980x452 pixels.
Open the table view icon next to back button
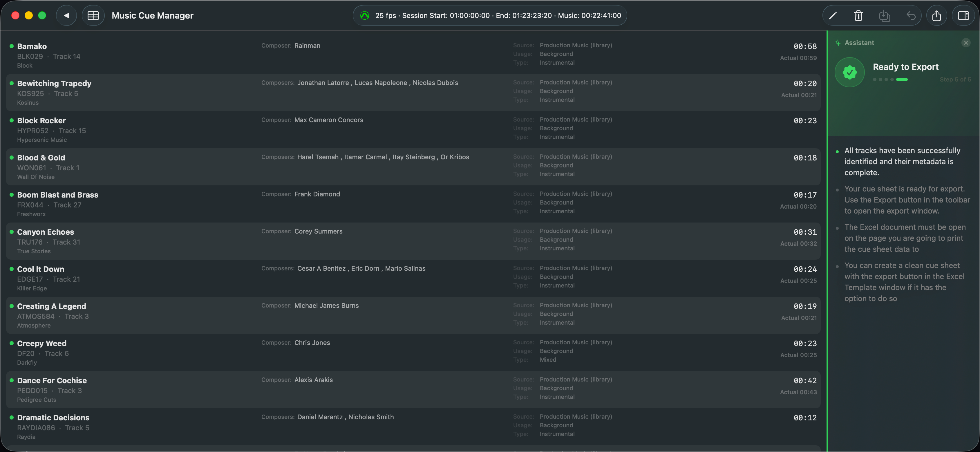(93, 15)
